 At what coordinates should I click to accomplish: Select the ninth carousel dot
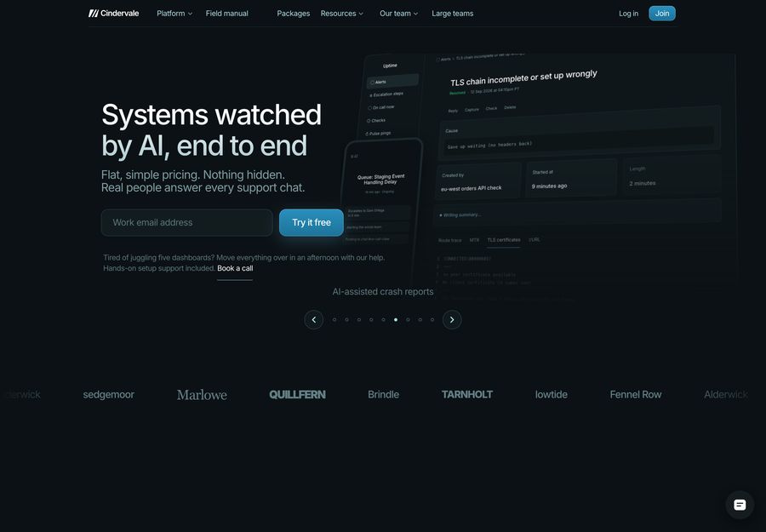tap(432, 319)
